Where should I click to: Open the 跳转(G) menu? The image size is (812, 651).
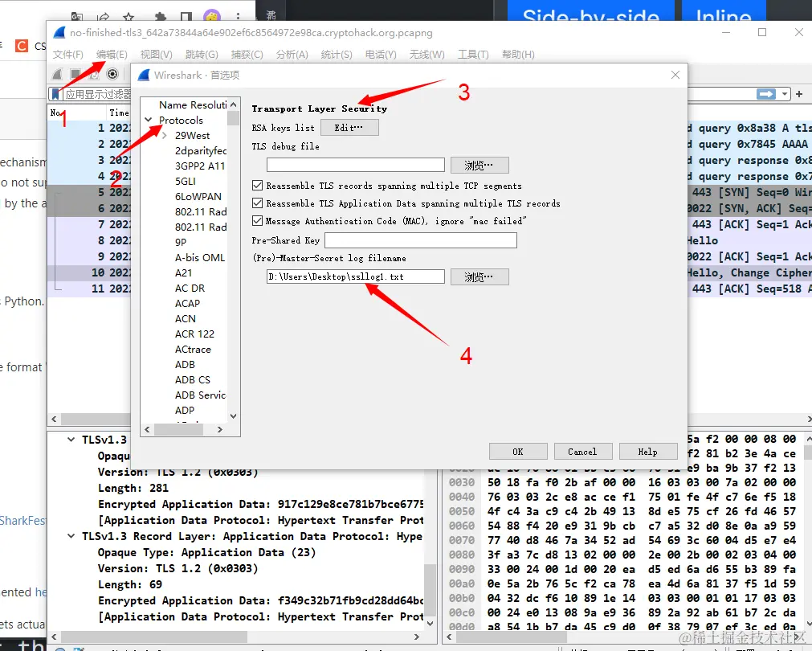tap(202, 55)
